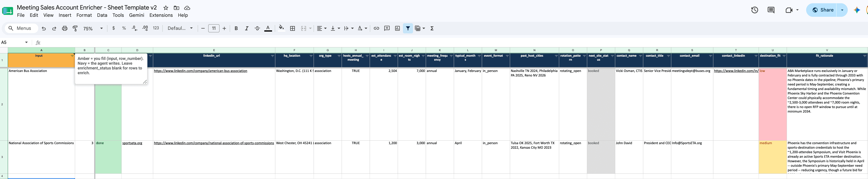This screenshot has height=179, width=868.
Task: Open the Data menu
Action: [x=102, y=15]
